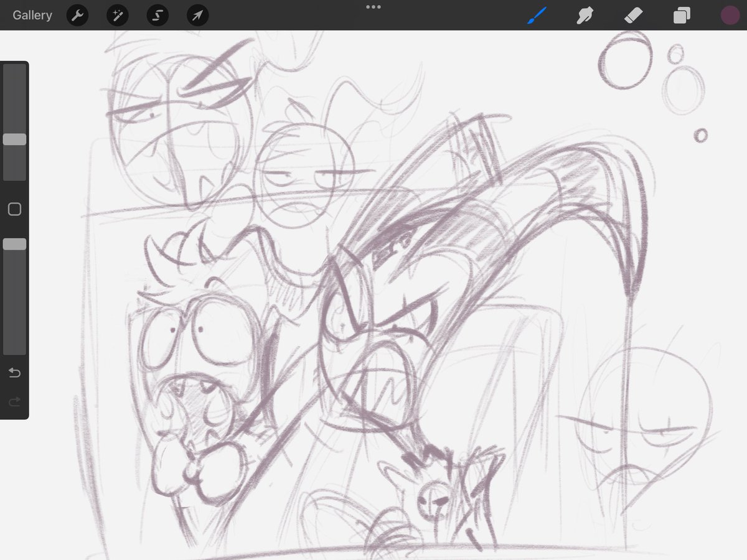The width and height of the screenshot is (747, 560).
Task: Redo the last undone stroke
Action: (14, 402)
